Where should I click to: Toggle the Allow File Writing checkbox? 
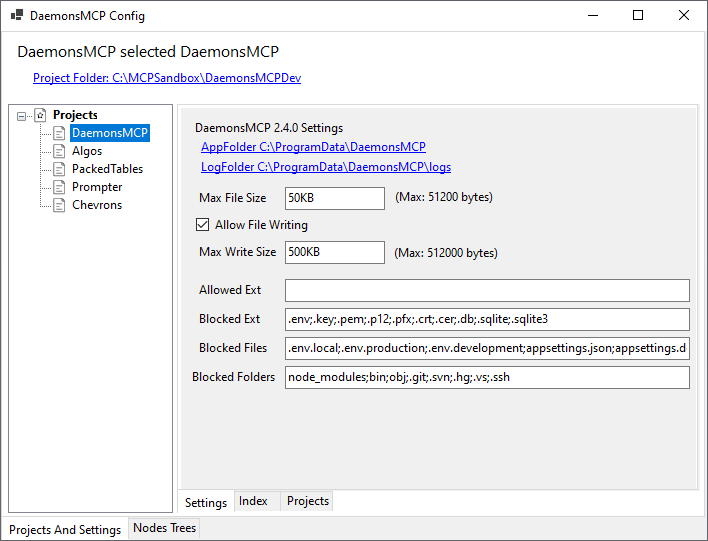pyautogui.click(x=202, y=224)
